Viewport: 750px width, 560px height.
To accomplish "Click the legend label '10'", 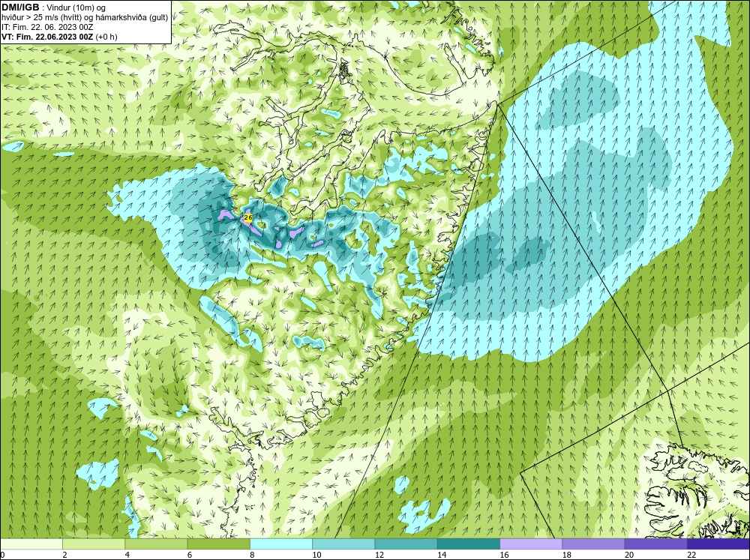I will [x=316, y=555].
